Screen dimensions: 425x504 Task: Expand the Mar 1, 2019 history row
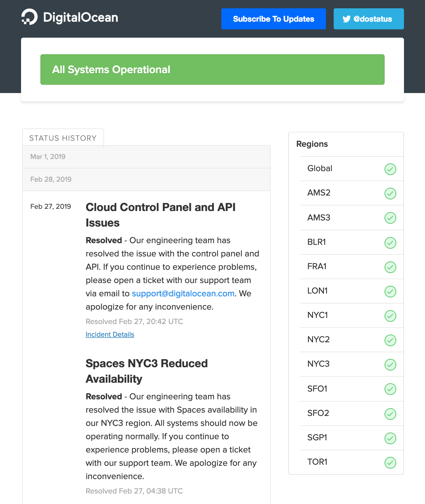pyautogui.click(x=146, y=157)
